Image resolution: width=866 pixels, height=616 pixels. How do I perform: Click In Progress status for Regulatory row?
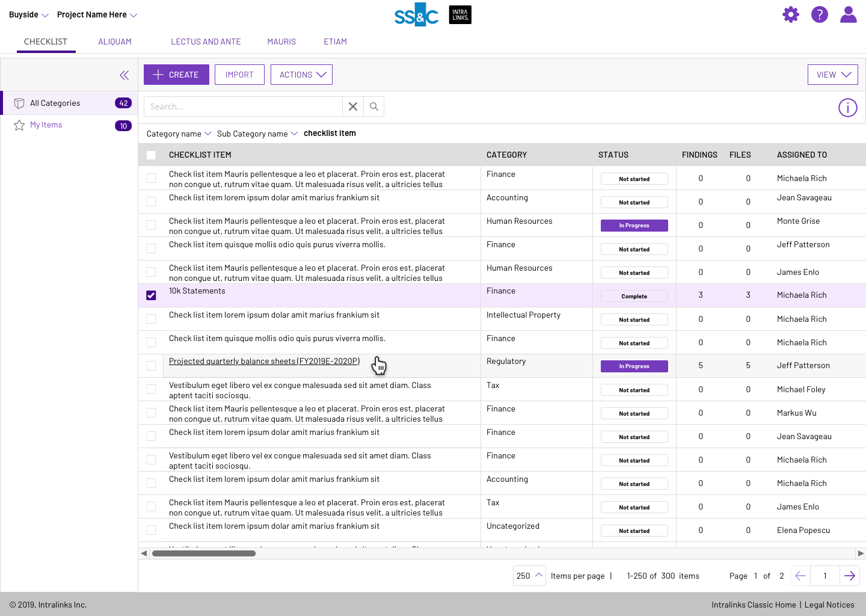[x=634, y=366]
